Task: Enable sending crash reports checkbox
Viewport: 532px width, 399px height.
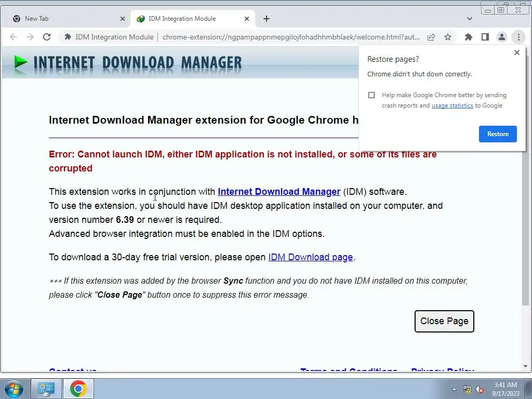Action: click(371, 95)
